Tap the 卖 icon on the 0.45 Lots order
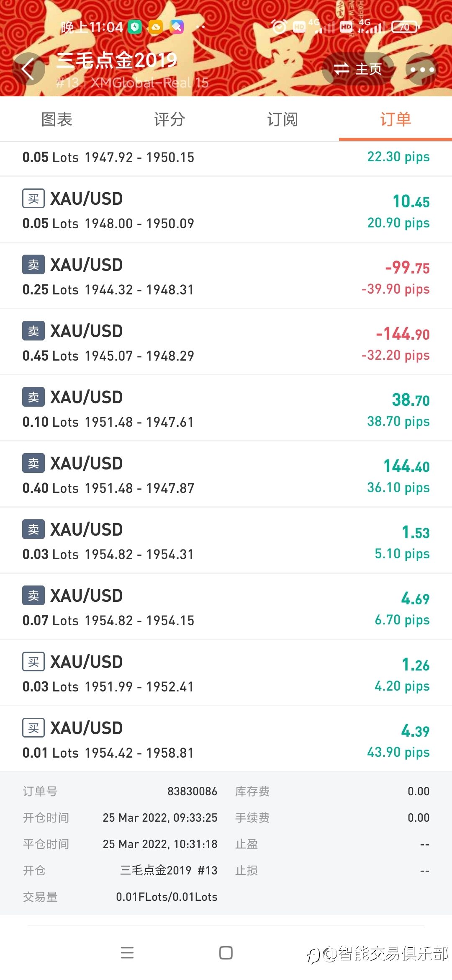 click(33, 331)
